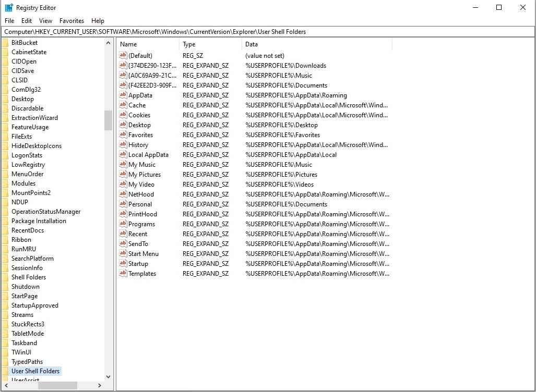Click the tree horizontal scroll right arrow
536x392 pixels.
pyautogui.click(x=100, y=386)
